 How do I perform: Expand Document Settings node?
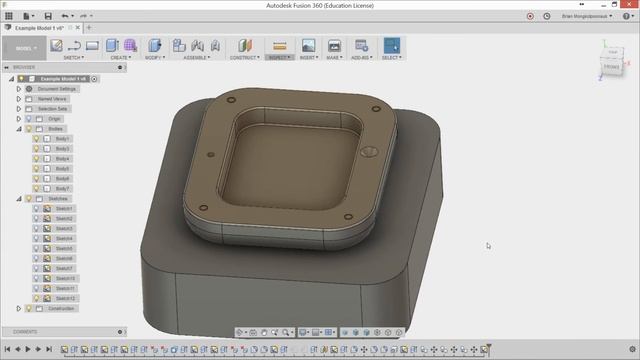19,89
